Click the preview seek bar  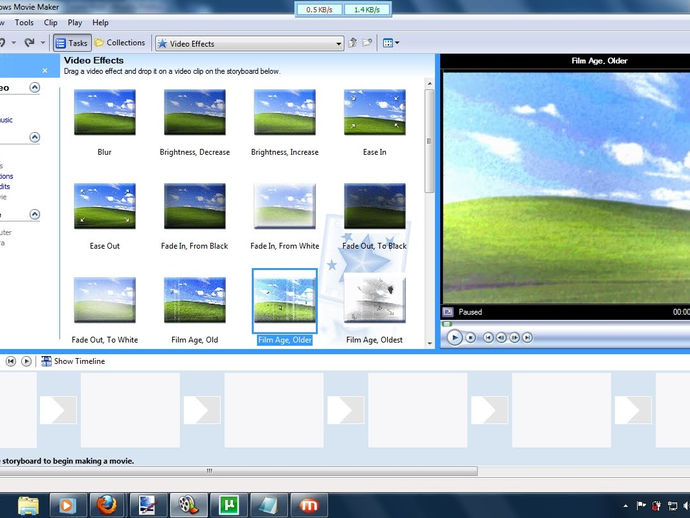pos(566,324)
